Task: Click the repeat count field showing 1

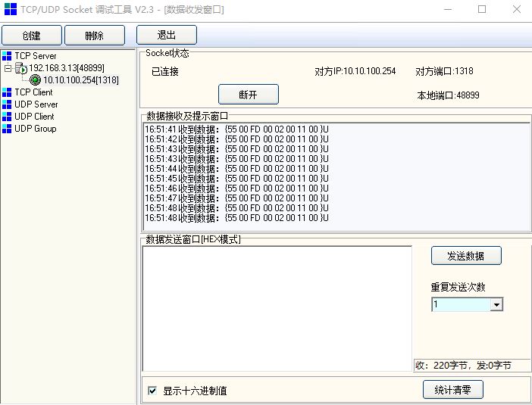Action: (462, 304)
